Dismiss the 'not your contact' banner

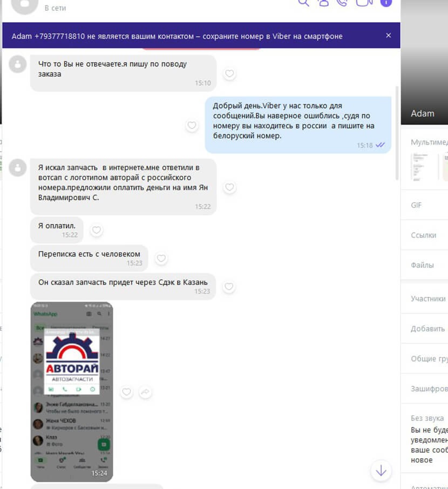[388, 36]
